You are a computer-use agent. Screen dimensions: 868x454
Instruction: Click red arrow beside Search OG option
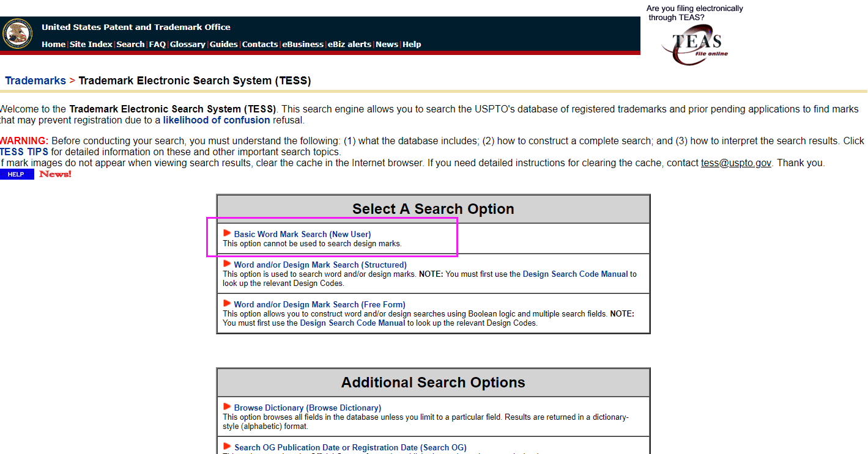pyautogui.click(x=227, y=447)
